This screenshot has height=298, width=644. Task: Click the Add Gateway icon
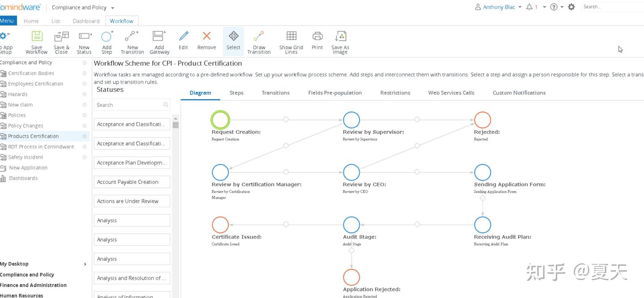coord(159,36)
